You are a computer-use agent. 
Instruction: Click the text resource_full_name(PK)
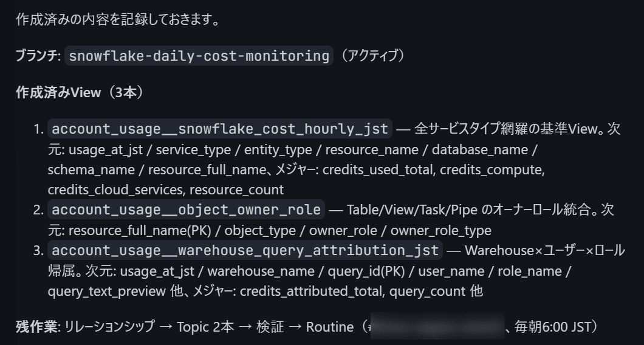140,230
